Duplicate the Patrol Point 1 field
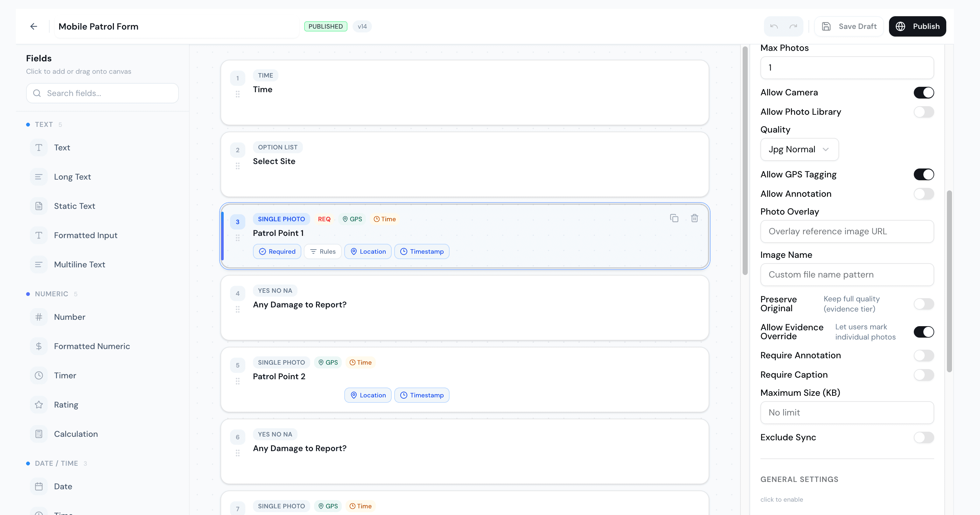980x515 pixels. [x=674, y=218]
